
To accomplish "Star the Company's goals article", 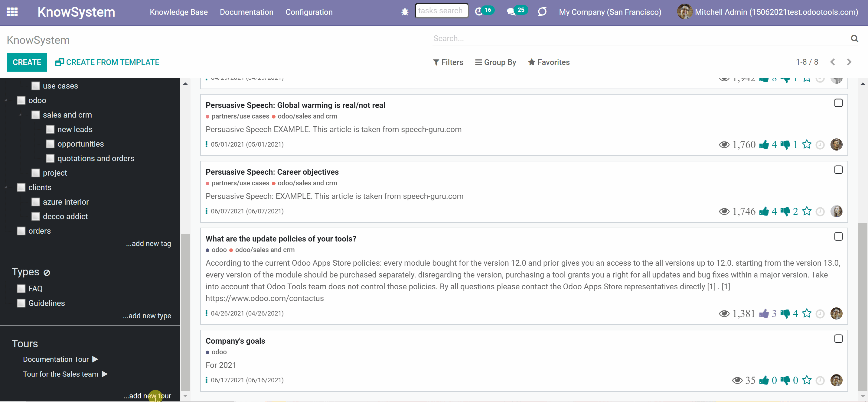I will [x=807, y=380].
